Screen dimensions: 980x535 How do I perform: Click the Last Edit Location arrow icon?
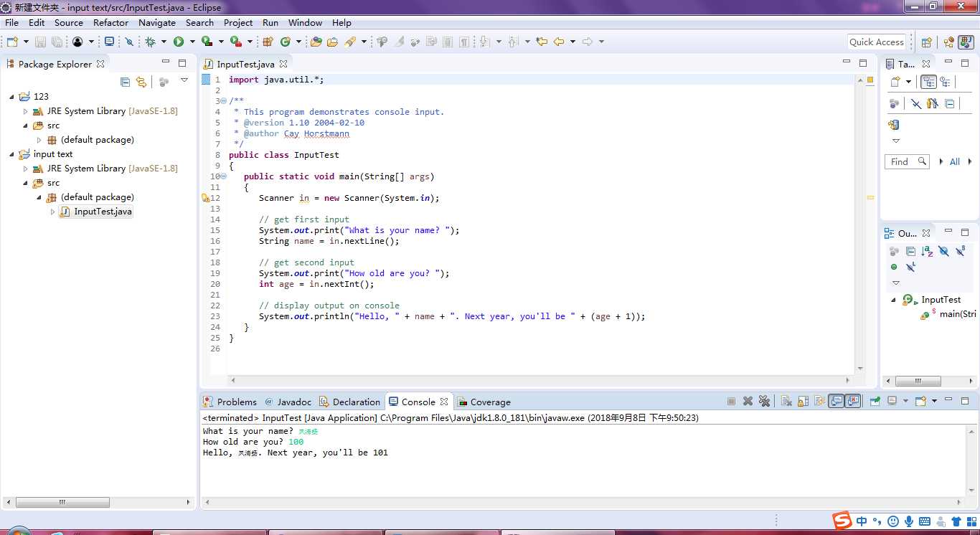[542, 42]
